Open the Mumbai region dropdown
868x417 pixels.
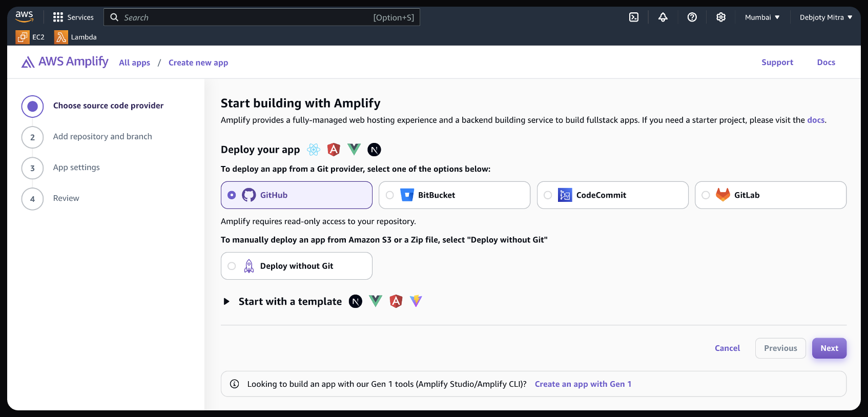[762, 17]
